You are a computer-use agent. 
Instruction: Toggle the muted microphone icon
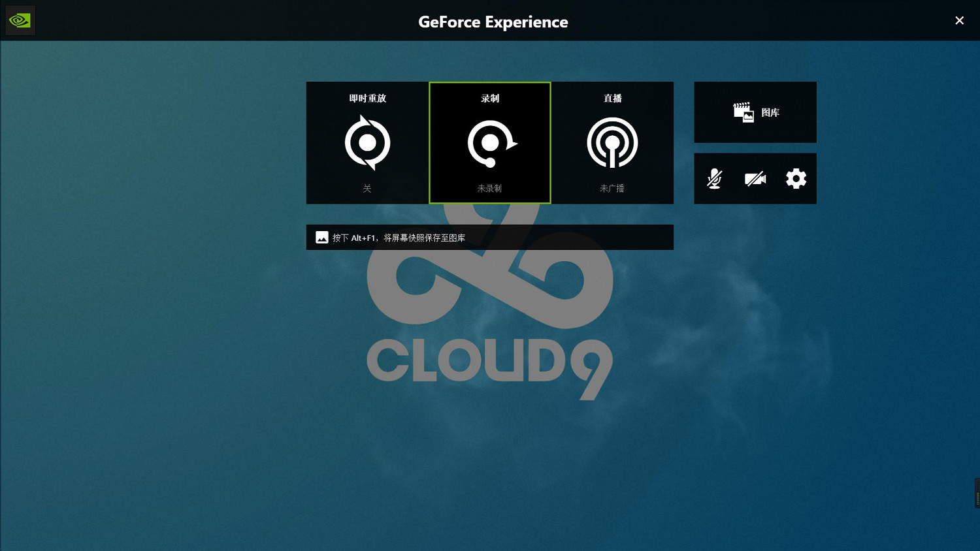point(714,178)
